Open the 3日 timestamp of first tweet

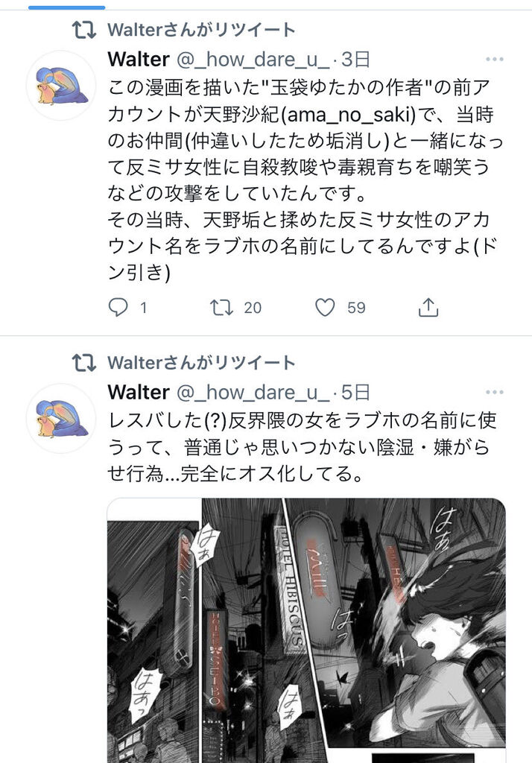click(356, 60)
